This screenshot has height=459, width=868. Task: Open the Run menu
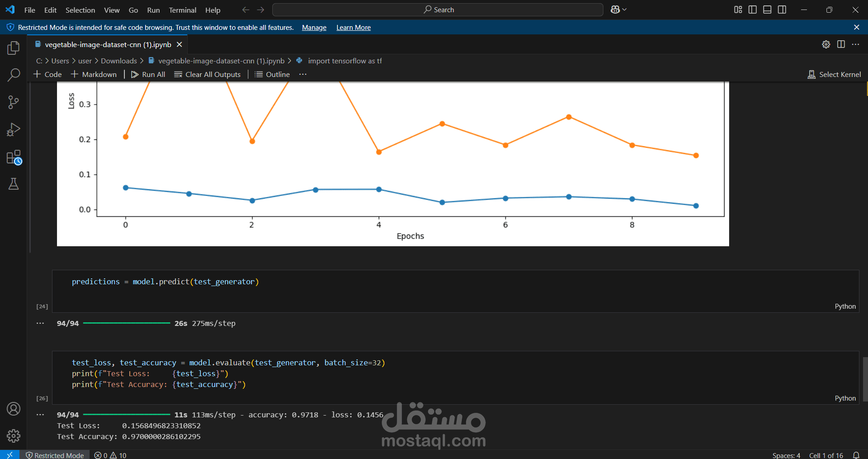point(153,10)
